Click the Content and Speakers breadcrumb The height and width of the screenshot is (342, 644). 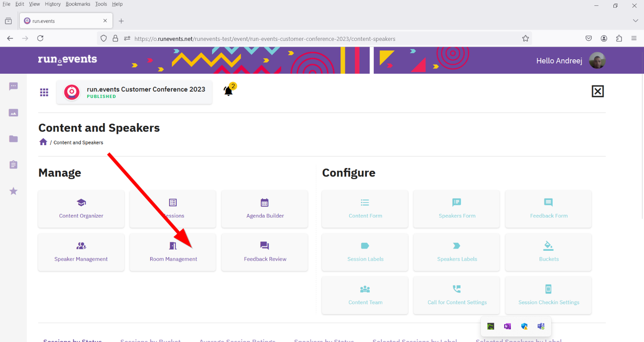click(78, 142)
